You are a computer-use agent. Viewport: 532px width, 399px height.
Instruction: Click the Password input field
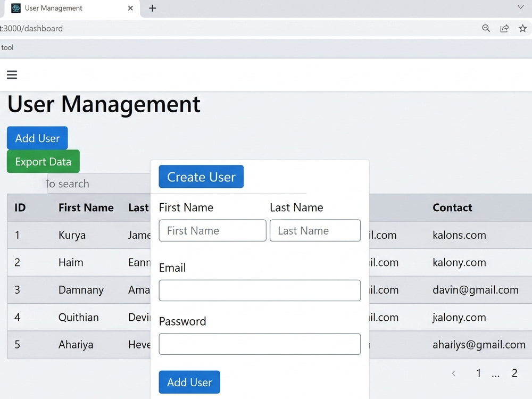(260, 344)
